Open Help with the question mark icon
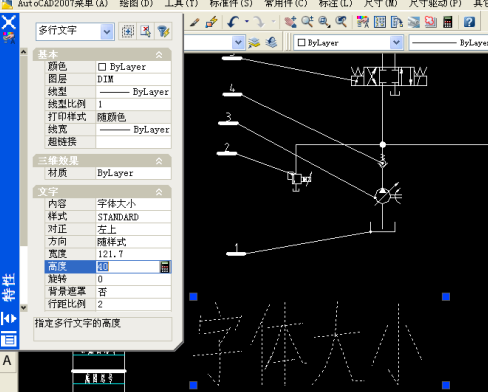This screenshot has height=392, width=488. point(469,22)
